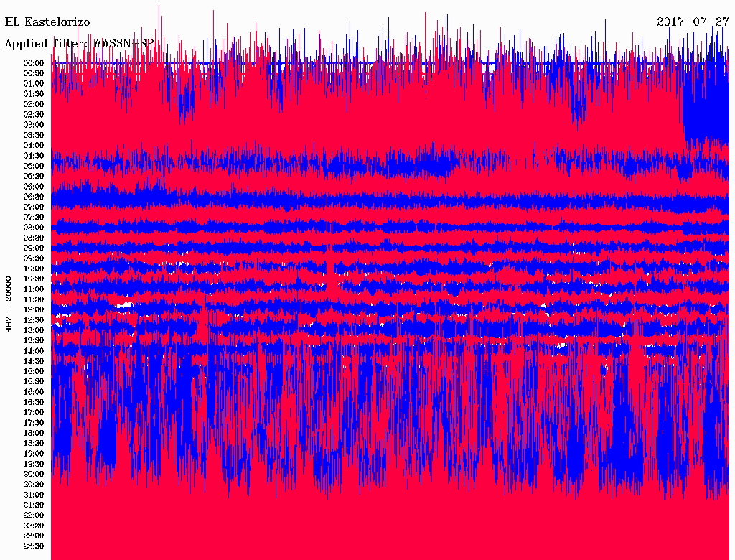Select the 04:00 time marker
Screen dimensions: 735x560
tap(34, 145)
